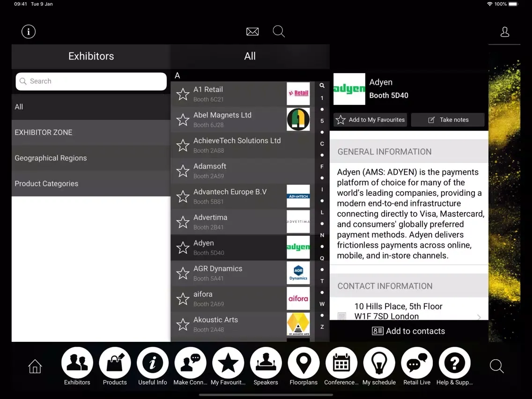Image resolution: width=532 pixels, height=399 pixels.
Task: Open the aifora logo thumbnail
Action: 298,299
